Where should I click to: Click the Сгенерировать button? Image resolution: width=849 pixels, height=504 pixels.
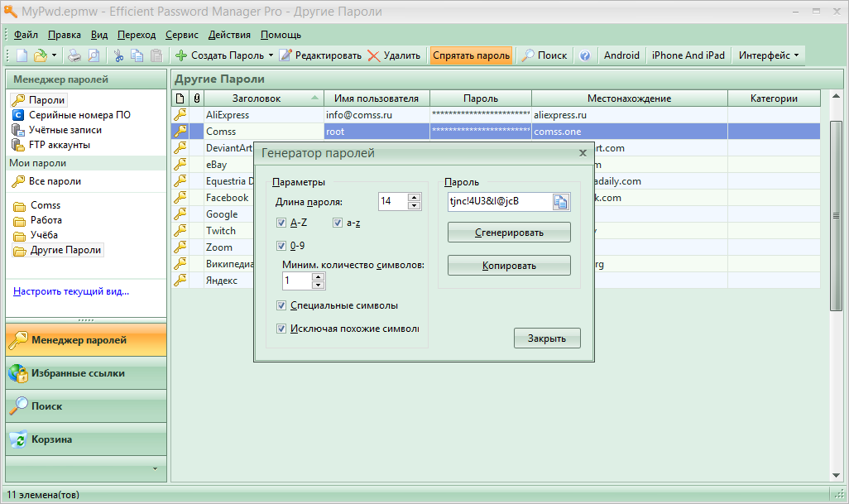click(x=509, y=233)
